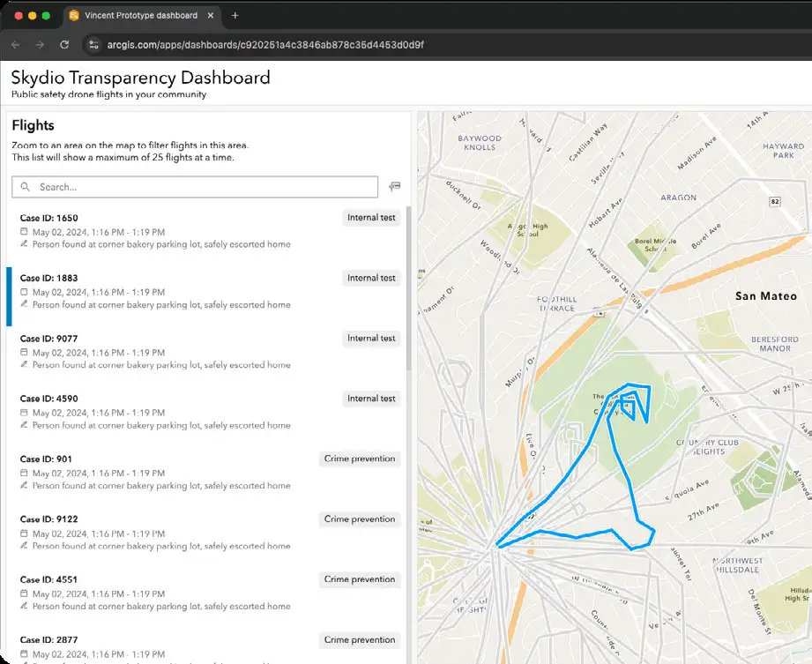Click the icon right of the Search field
Screen dimensions: 812x664
pos(395,186)
